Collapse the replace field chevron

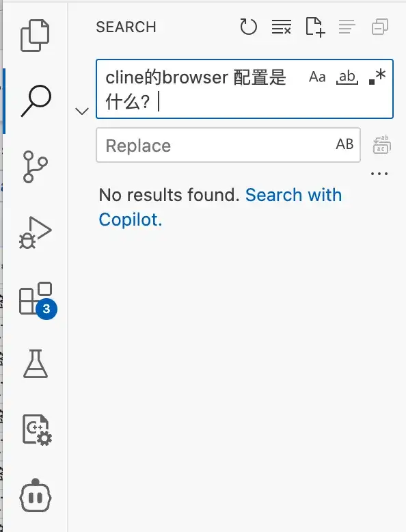82,111
